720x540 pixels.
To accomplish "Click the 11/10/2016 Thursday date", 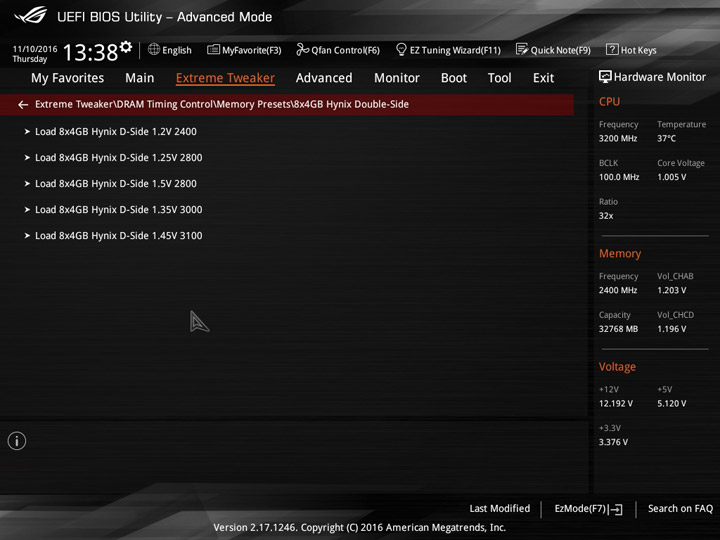I will [34, 54].
